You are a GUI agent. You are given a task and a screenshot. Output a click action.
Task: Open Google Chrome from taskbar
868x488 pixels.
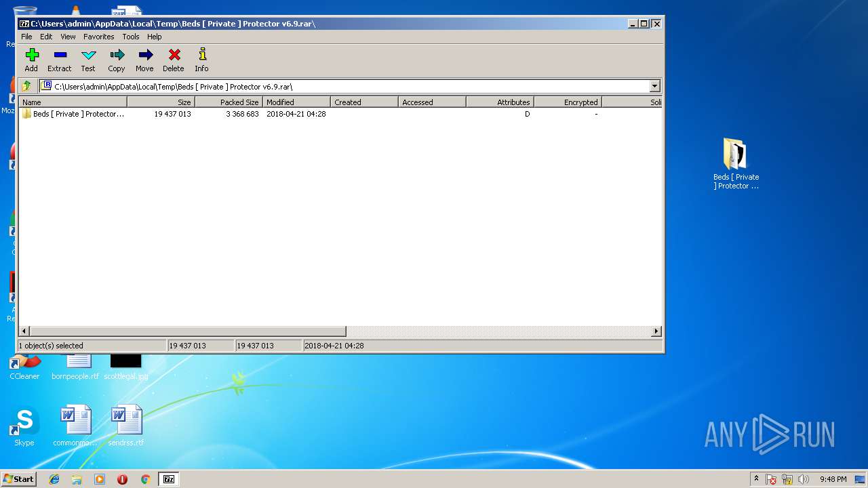[145, 479]
